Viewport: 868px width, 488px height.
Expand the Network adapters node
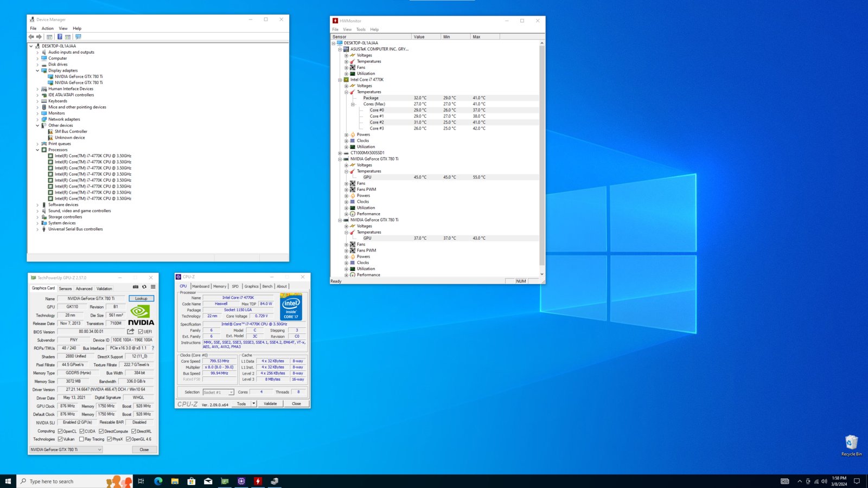(37, 119)
